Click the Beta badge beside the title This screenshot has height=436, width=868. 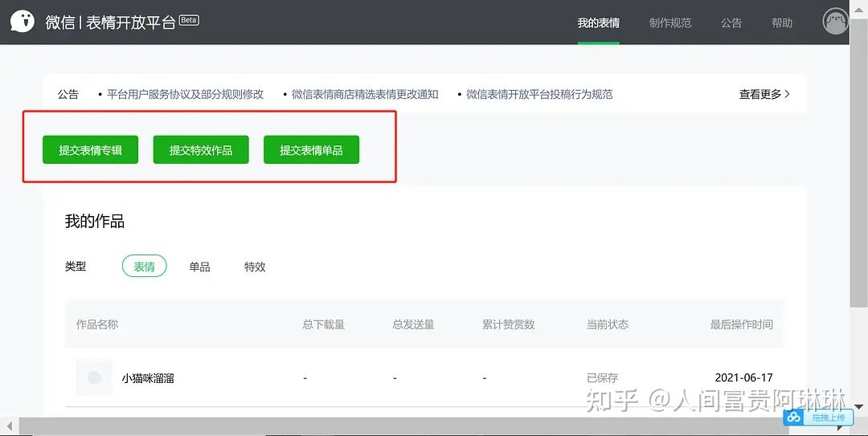189,20
